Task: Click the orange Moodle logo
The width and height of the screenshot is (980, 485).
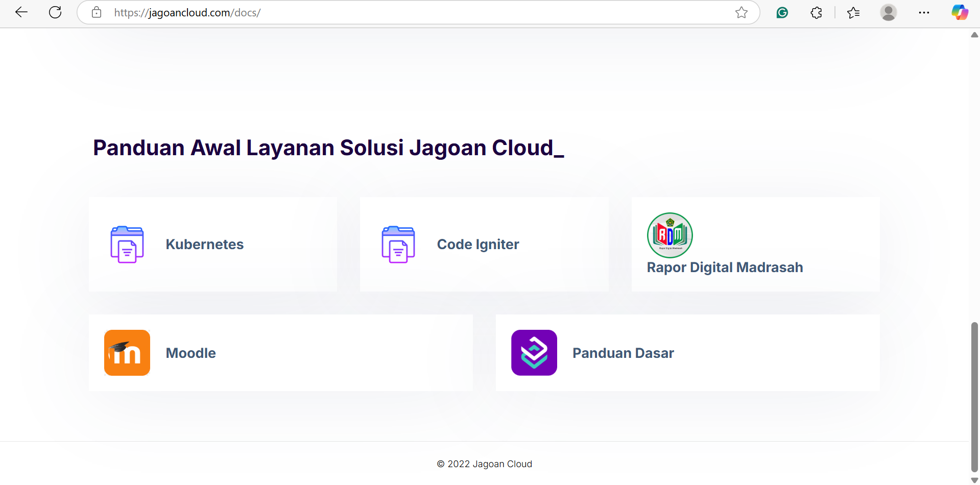Action: (127, 353)
